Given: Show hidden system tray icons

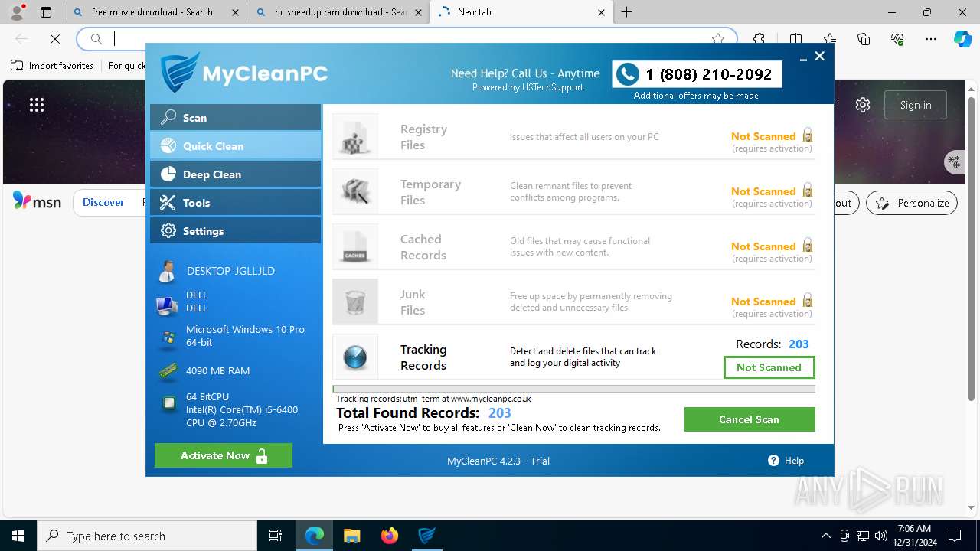Looking at the screenshot, I should pos(825,536).
